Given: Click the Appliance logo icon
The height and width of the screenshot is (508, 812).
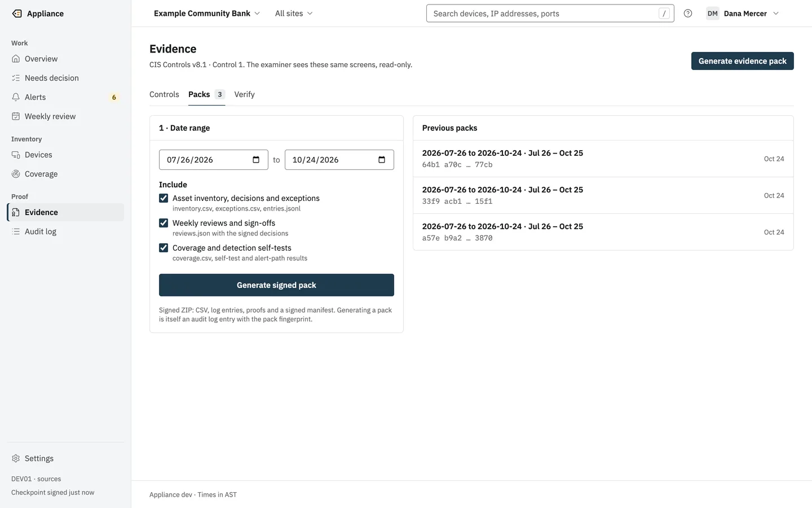Looking at the screenshot, I should click(x=17, y=14).
